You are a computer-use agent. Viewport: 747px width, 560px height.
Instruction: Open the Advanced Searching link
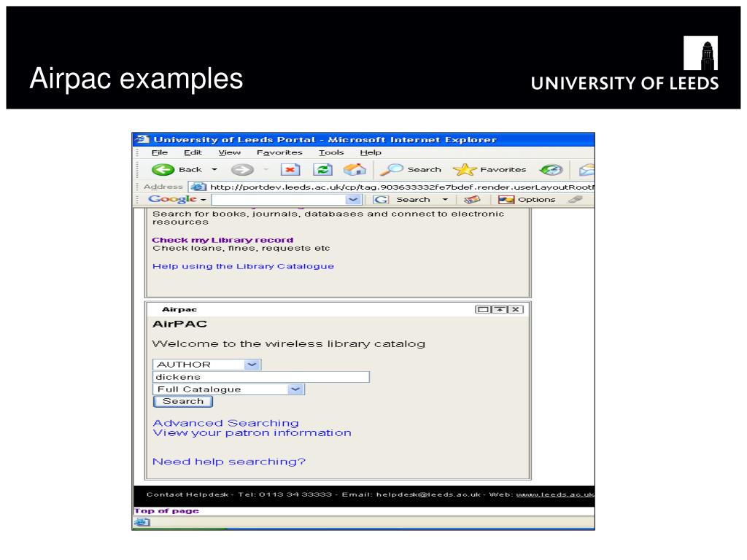pos(226,423)
